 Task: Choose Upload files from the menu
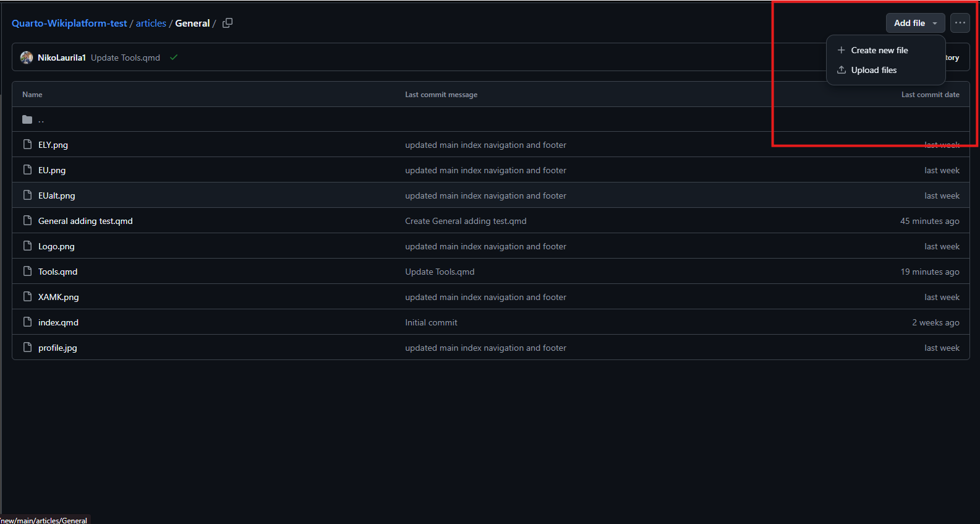(874, 70)
